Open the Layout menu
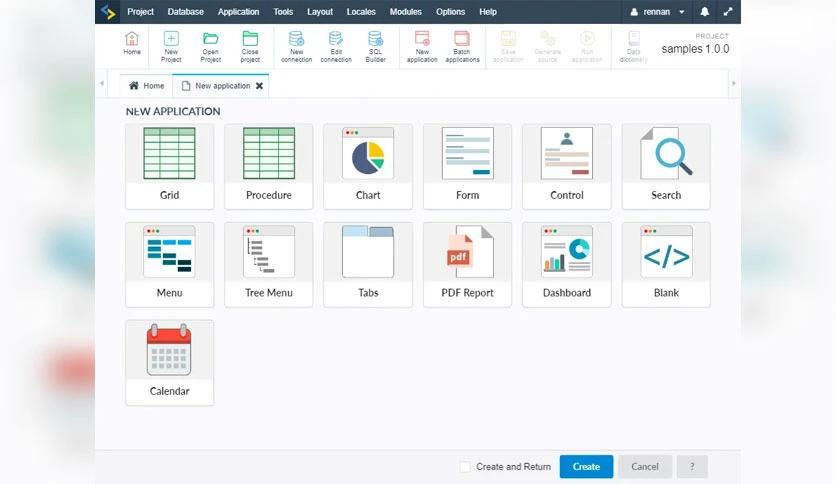Screen dimensions: 836x484 click(x=320, y=12)
